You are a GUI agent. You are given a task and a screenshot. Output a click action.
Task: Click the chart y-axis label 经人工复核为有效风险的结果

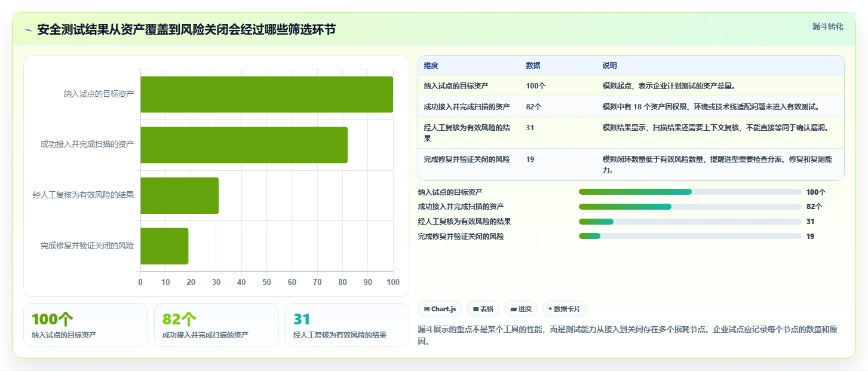[84, 195]
